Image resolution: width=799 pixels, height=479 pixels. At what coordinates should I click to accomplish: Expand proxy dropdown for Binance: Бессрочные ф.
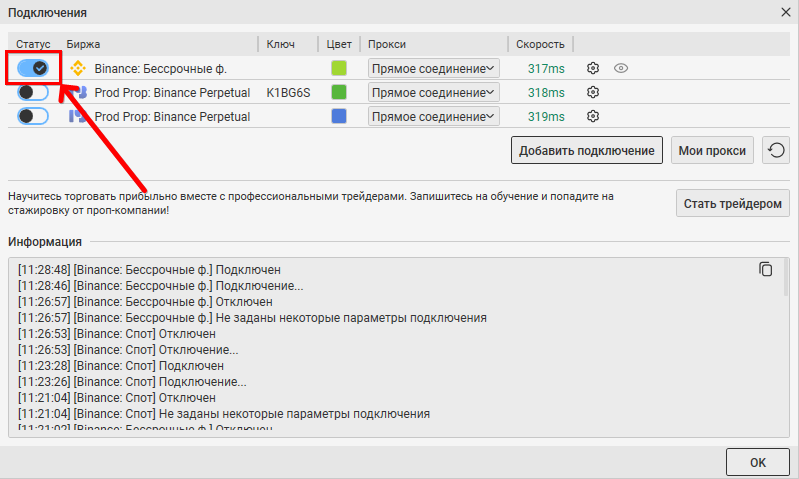point(433,68)
